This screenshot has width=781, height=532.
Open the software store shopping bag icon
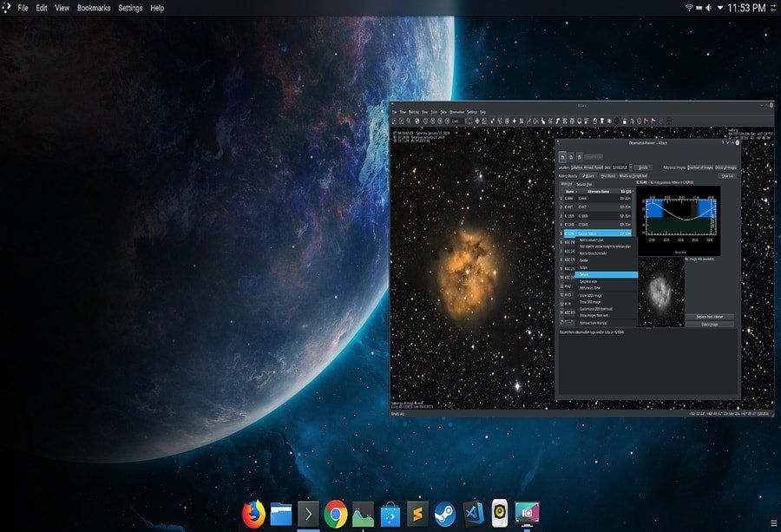click(390, 515)
